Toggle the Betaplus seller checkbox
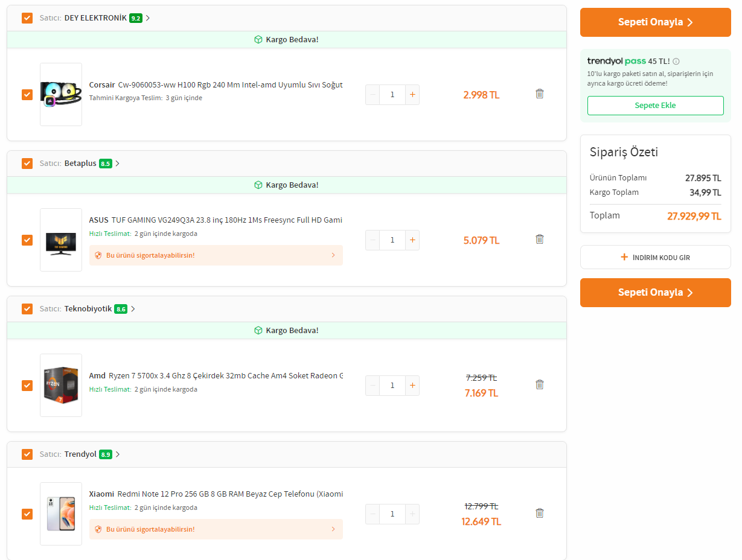Viewport: 742px width, 560px height. (x=27, y=164)
